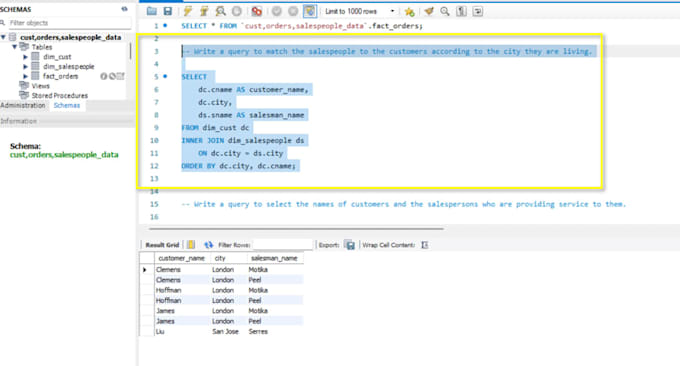Click the INNER JOIN dim_salespeople line
Image resolution: width=680 pixels, height=366 pixels.
pos(243,141)
